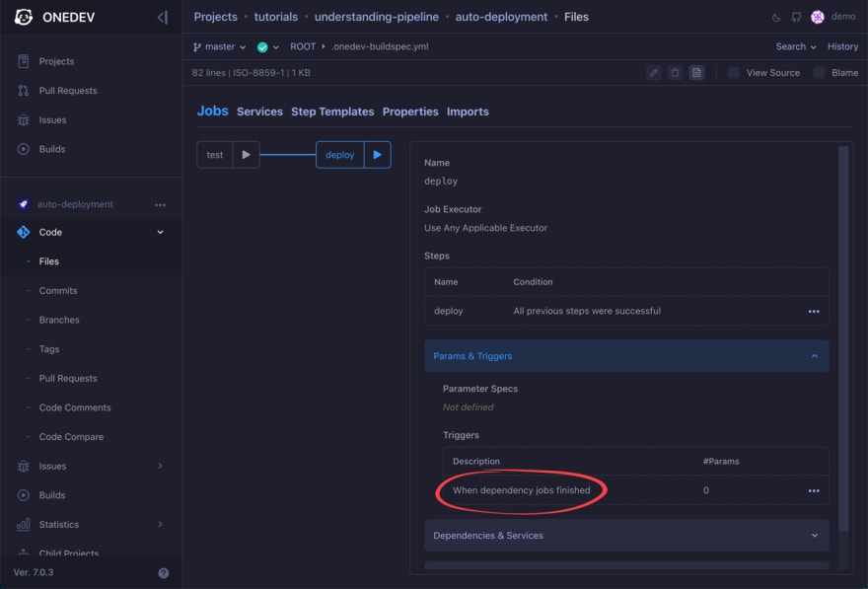The height and width of the screenshot is (589, 868).
Task: Open Code Compare page
Action: pos(71,437)
